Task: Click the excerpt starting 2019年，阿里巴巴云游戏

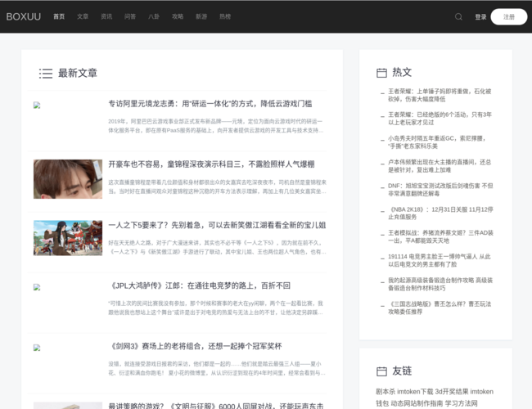Action: [x=216, y=126]
